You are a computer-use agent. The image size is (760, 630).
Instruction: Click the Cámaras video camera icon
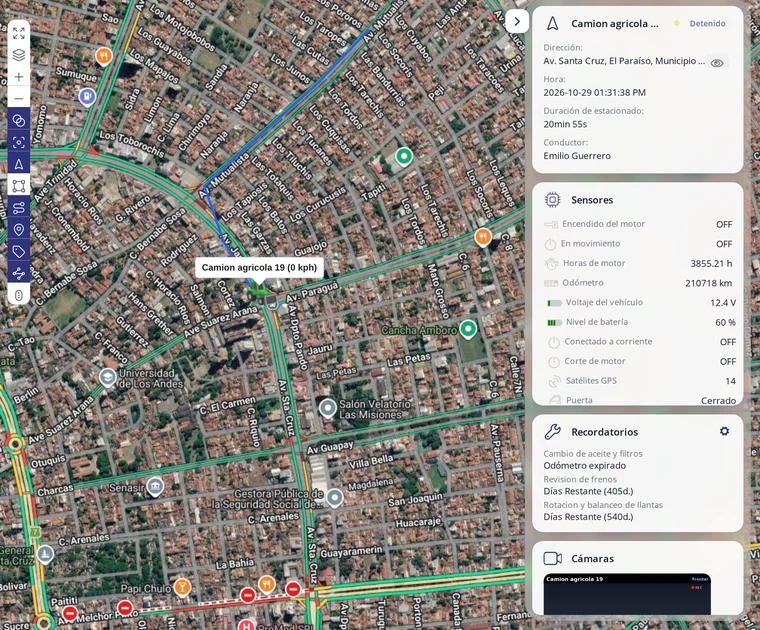553,558
